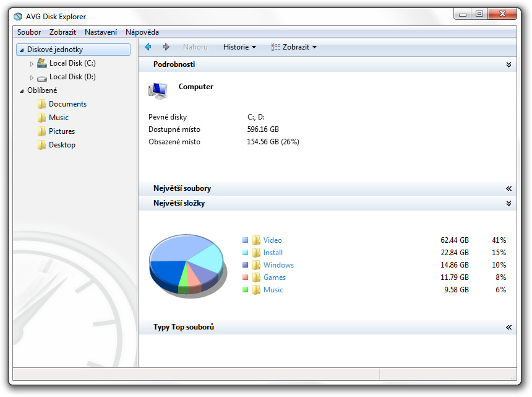Screen dimensions: 532x397
Task: Select Documents in the favorites tree
Action: click(67, 104)
